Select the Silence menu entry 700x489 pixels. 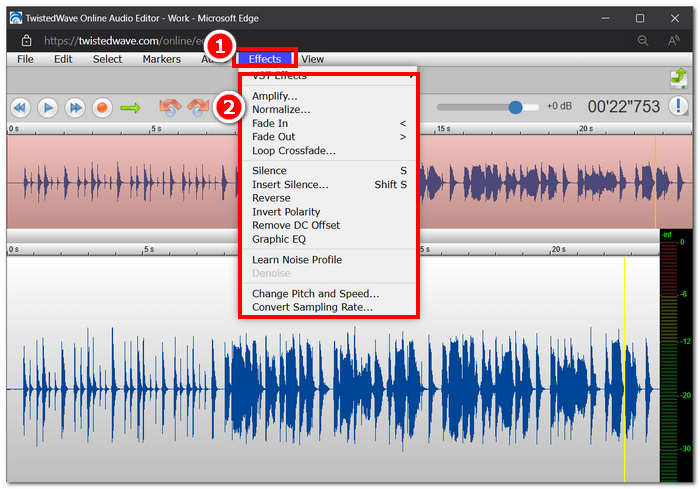point(329,171)
